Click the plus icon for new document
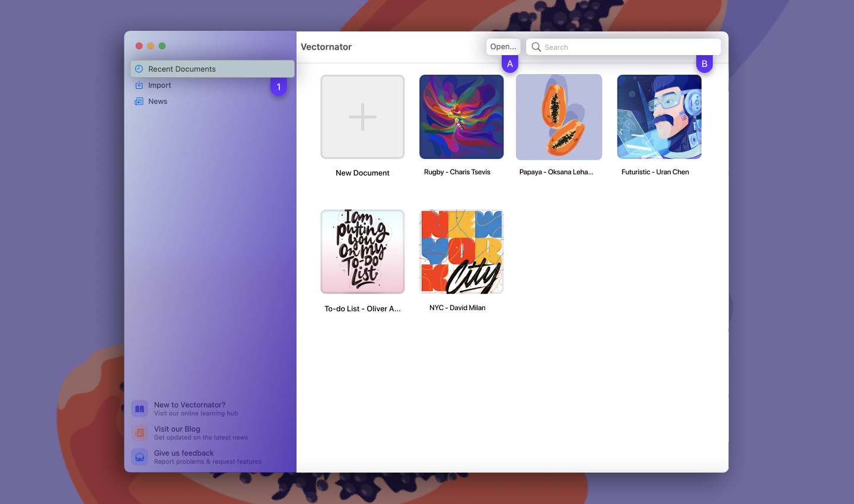854x504 pixels. click(362, 117)
